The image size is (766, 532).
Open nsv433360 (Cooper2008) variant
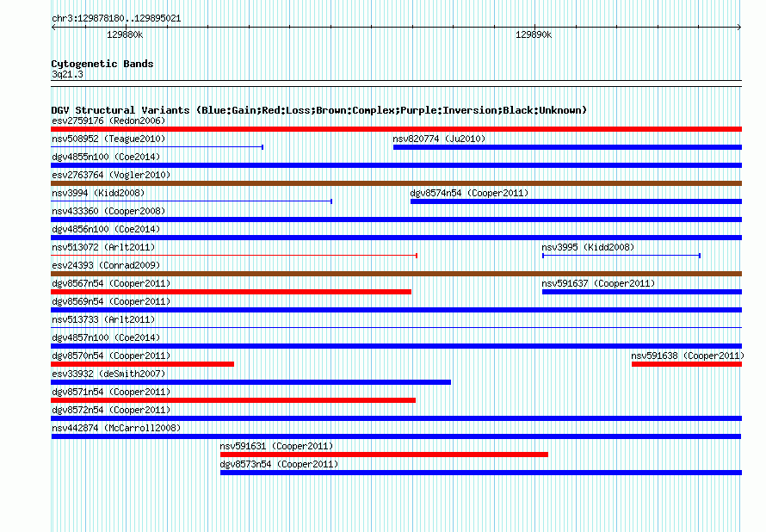[x=108, y=211]
